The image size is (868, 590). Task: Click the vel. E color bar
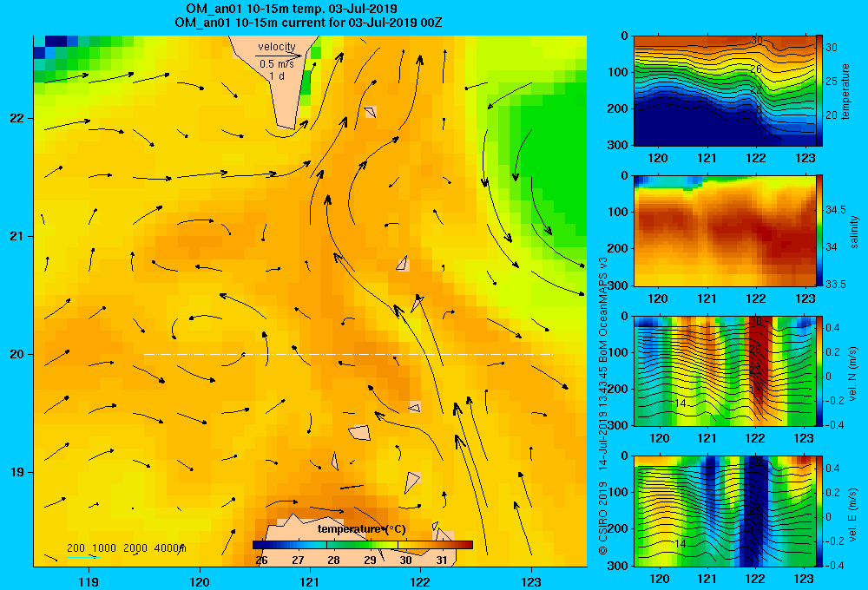[819, 511]
